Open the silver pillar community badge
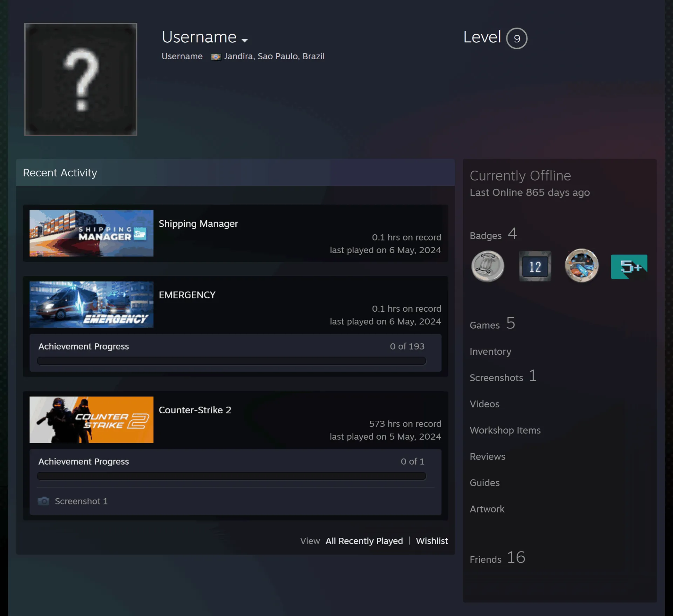Image resolution: width=673 pixels, height=616 pixels. coord(488,266)
